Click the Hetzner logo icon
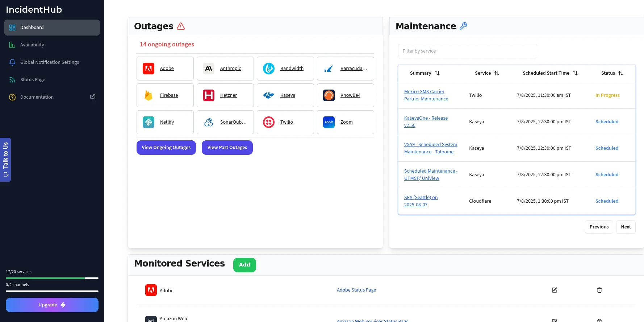Viewport: 644px width, 322px height. [x=209, y=95]
